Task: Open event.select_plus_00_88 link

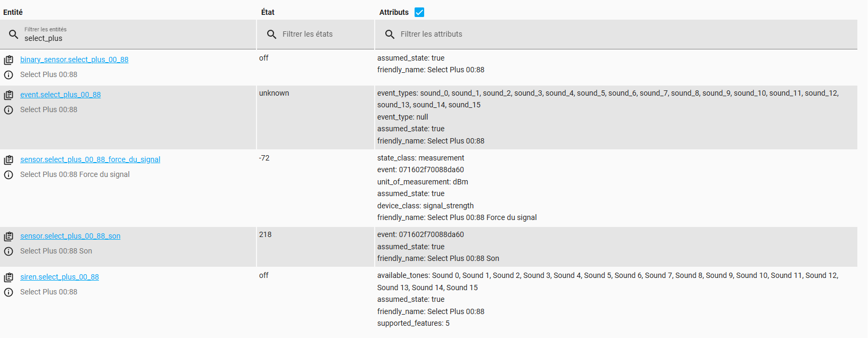Action: 60,95
